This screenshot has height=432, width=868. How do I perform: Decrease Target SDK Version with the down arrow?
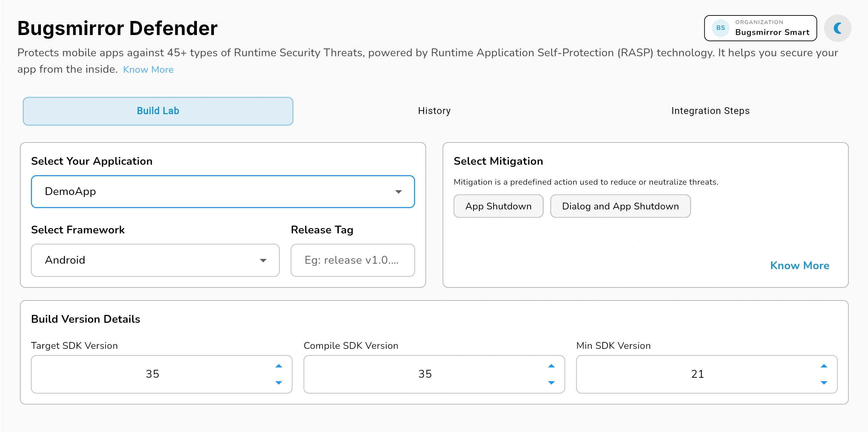point(279,383)
